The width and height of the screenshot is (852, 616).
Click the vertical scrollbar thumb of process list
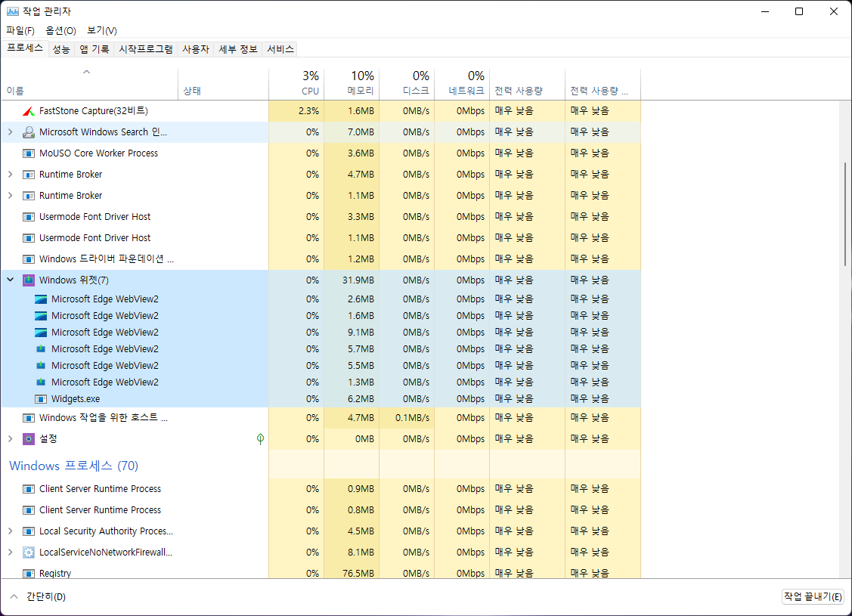coord(845,214)
